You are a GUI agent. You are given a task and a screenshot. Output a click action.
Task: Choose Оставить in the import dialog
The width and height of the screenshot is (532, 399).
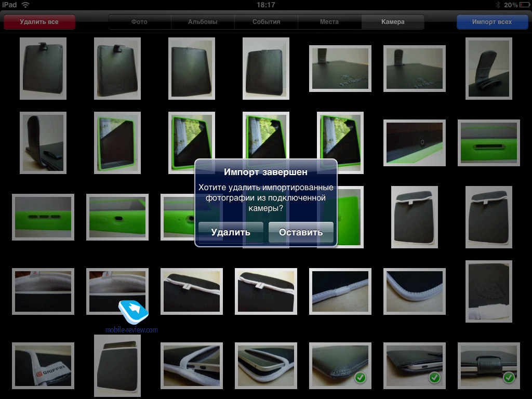[x=301, y=232]
